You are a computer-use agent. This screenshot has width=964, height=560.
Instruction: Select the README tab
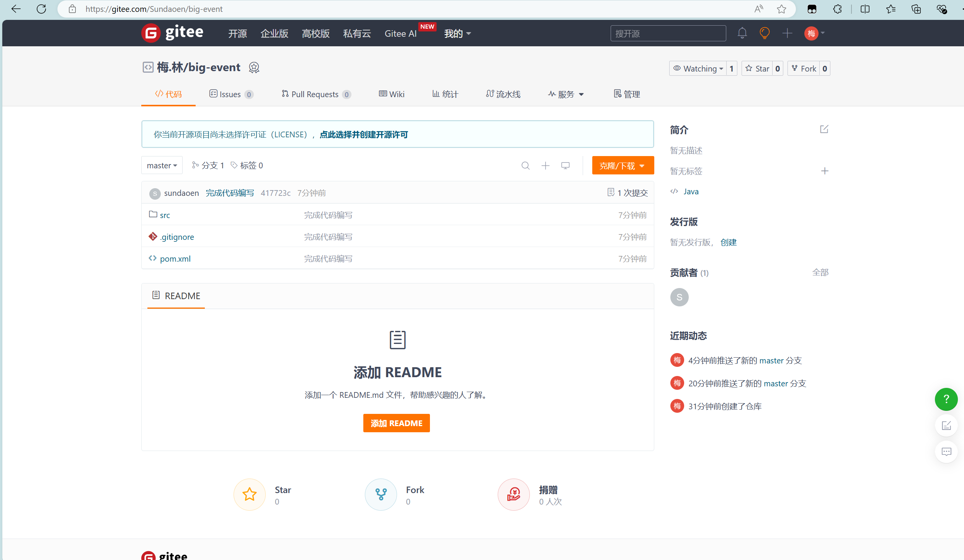point(176,296)
